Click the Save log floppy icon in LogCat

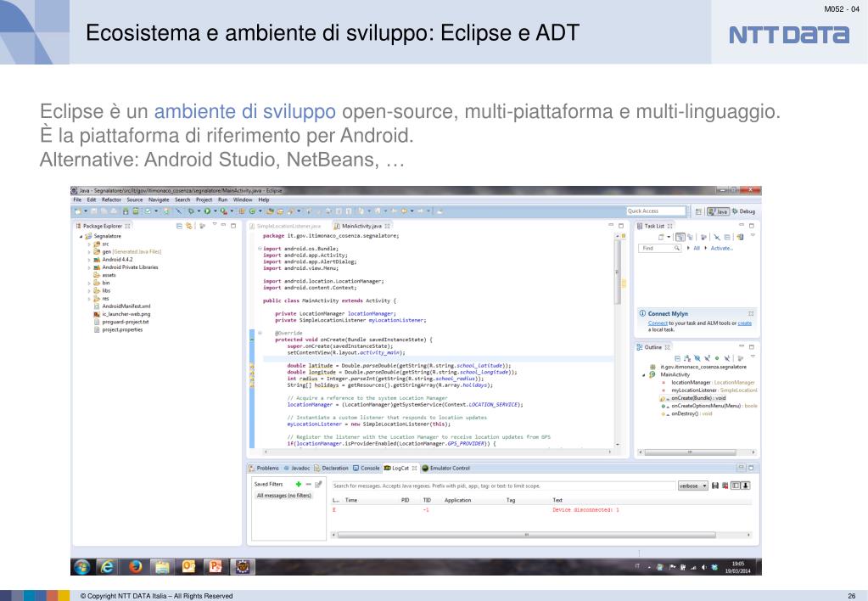click(x=715, y=486)
